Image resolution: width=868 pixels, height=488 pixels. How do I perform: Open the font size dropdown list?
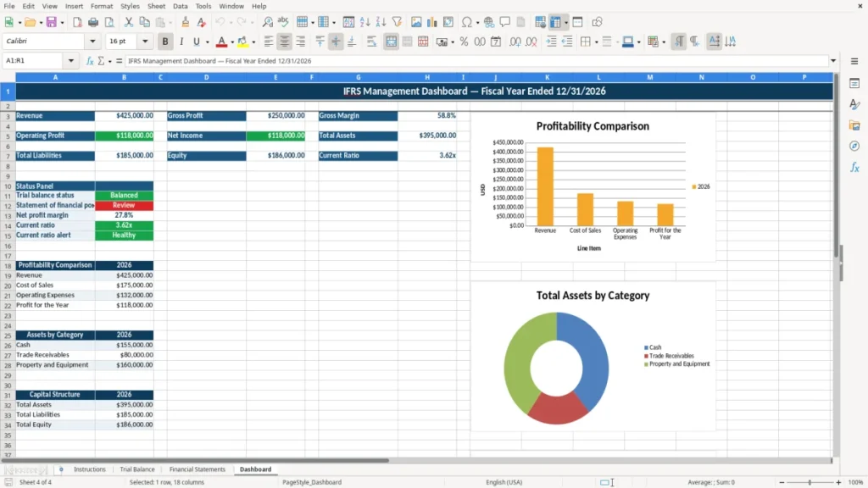point(145,42)
